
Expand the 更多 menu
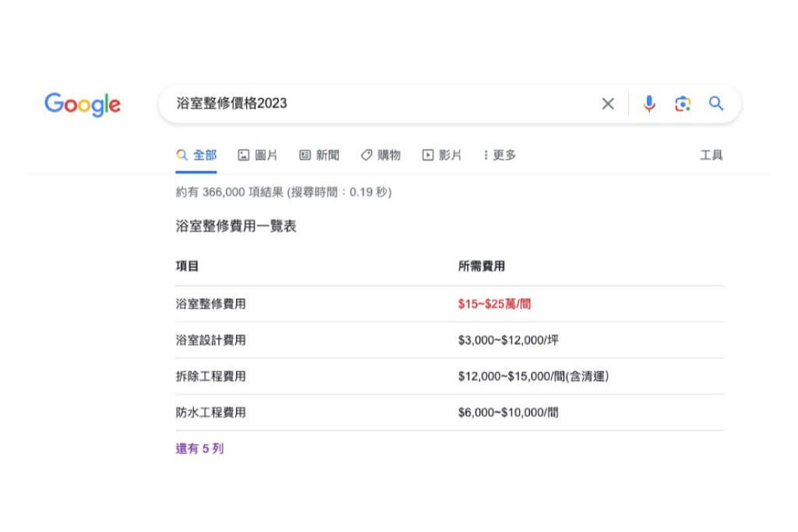coord(500,155)
